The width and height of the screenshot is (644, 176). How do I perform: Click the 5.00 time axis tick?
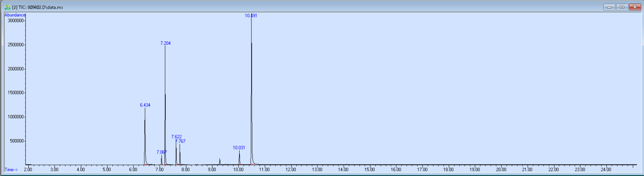107,169
